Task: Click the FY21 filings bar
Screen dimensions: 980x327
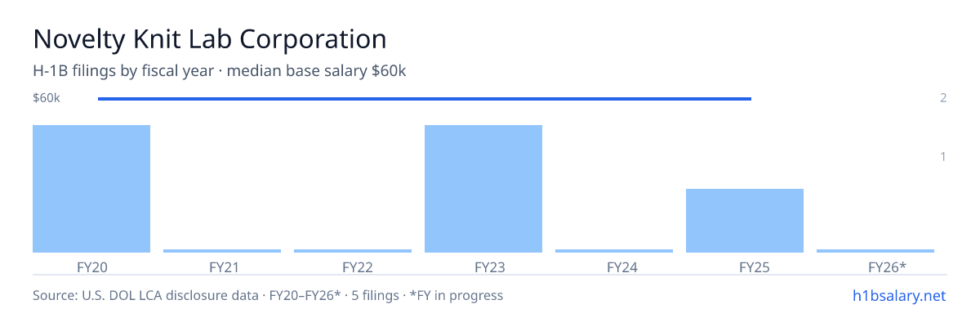Action: pyautogui.click(x=222, y=251)
